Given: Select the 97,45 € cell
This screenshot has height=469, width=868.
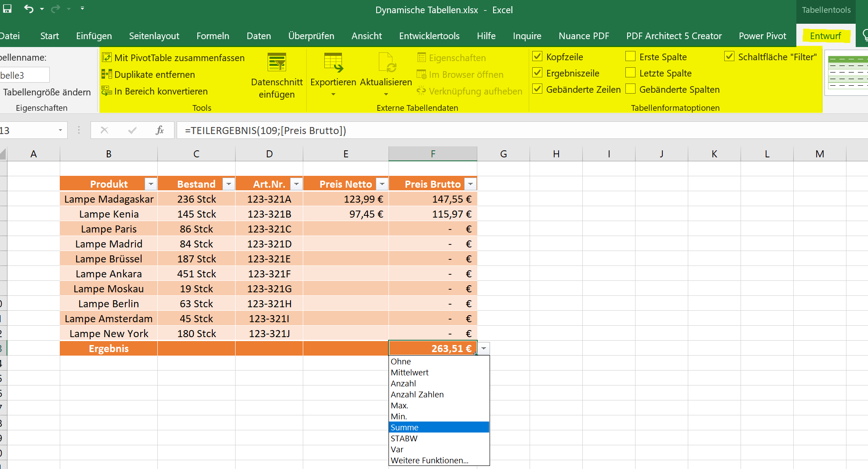Looking at the screenshot, I should (346, 214).
